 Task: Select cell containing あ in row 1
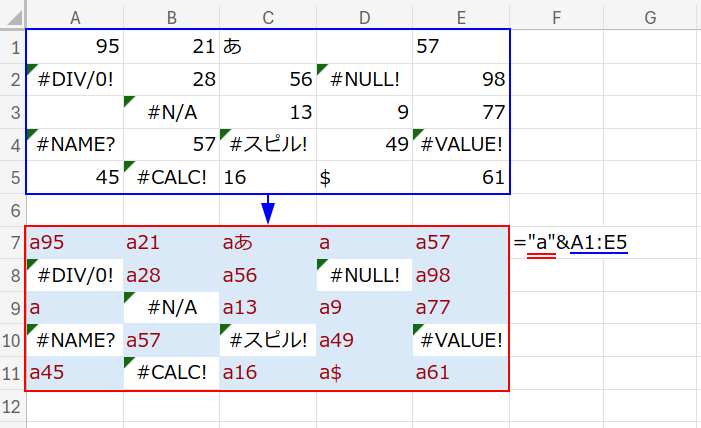pyautogui.click(x=267, y=46)
